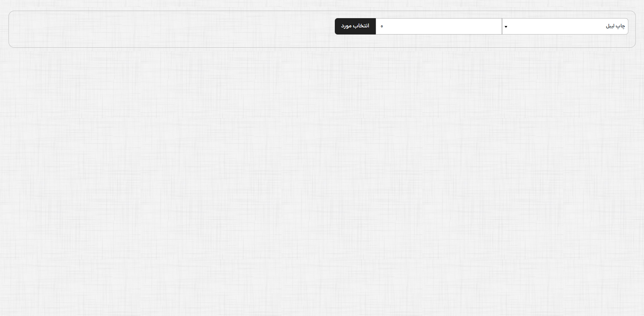
Task: Open the 'چاپ لیبل' dropdown
Action: [565, 26]
